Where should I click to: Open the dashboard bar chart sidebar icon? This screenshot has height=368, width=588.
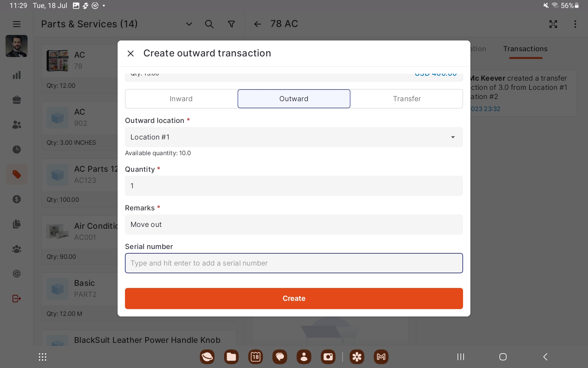point(17,75)
